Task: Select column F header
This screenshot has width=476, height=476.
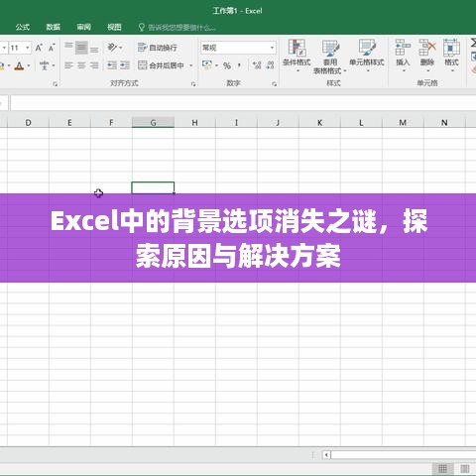Action: [111, 123]
